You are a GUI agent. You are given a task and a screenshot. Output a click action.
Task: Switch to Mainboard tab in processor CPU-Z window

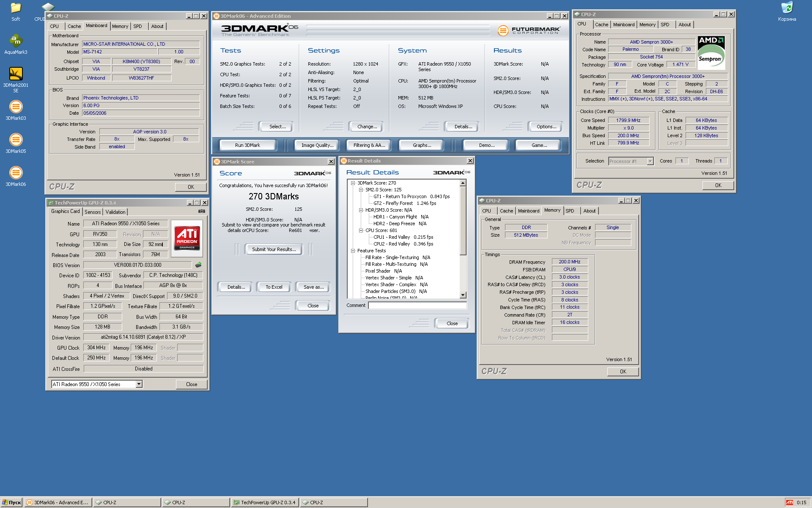(x=624, y=25)
